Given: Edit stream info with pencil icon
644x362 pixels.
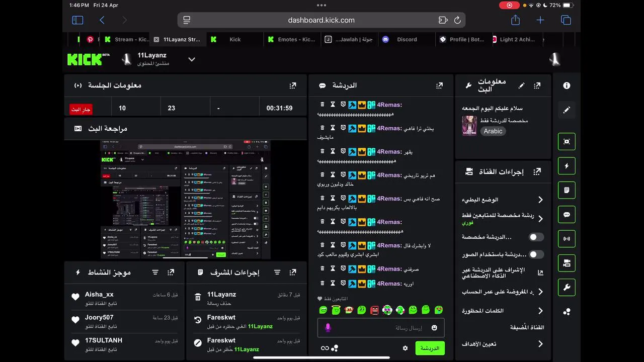Looking at the screenshot, I should pos(522,85).
